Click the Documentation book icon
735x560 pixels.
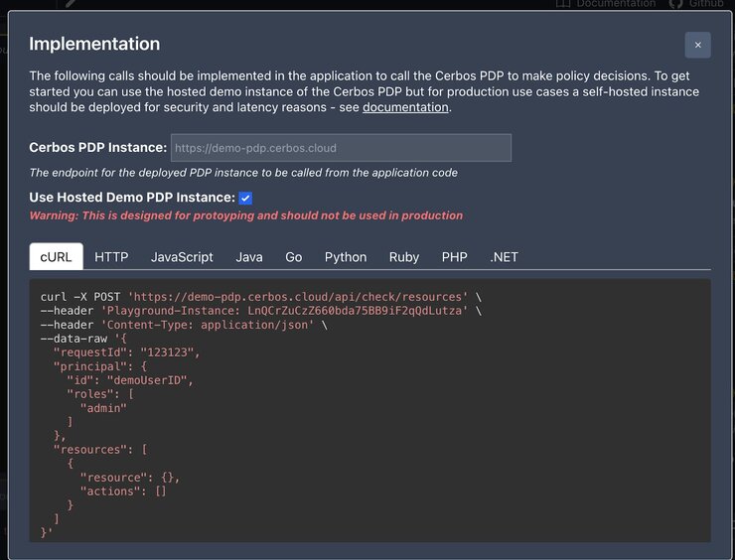point(563,4)
